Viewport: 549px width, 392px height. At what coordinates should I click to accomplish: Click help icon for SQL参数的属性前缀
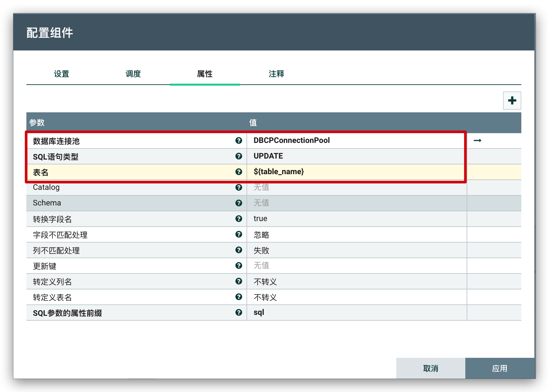pyautogui.click(x=239, y=312)
